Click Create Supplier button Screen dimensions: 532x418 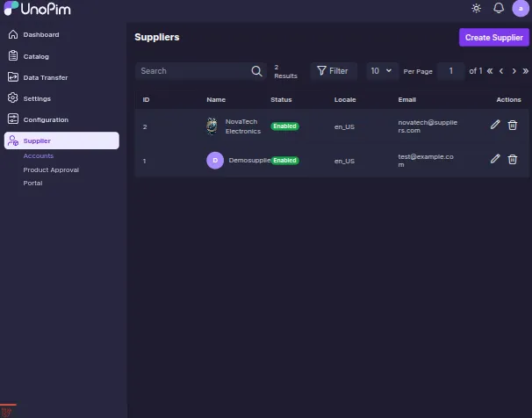tap(494, 37)
